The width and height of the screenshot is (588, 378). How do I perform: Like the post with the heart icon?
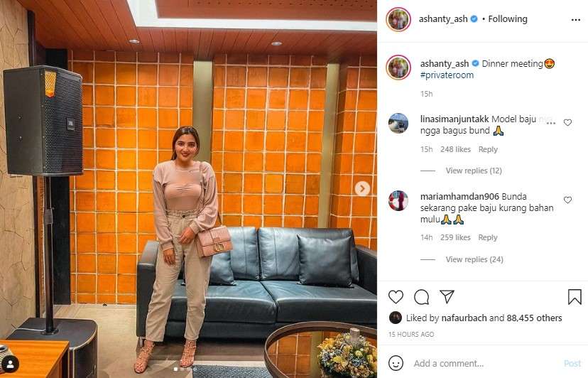tap(396, 297)
